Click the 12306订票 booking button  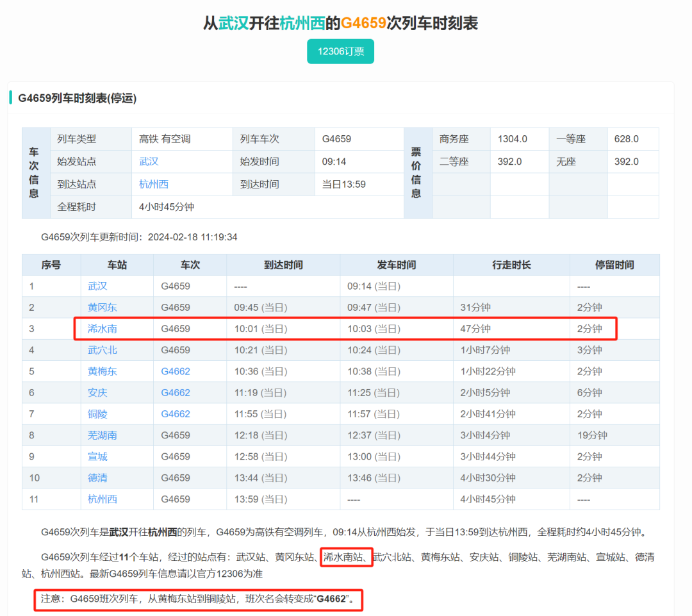click(340, 52)
